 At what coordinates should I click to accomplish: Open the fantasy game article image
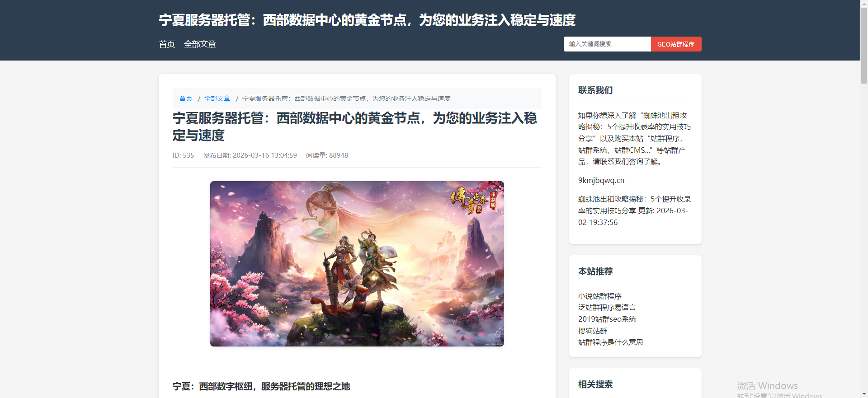pyautogui.click(x=357, y=264)
